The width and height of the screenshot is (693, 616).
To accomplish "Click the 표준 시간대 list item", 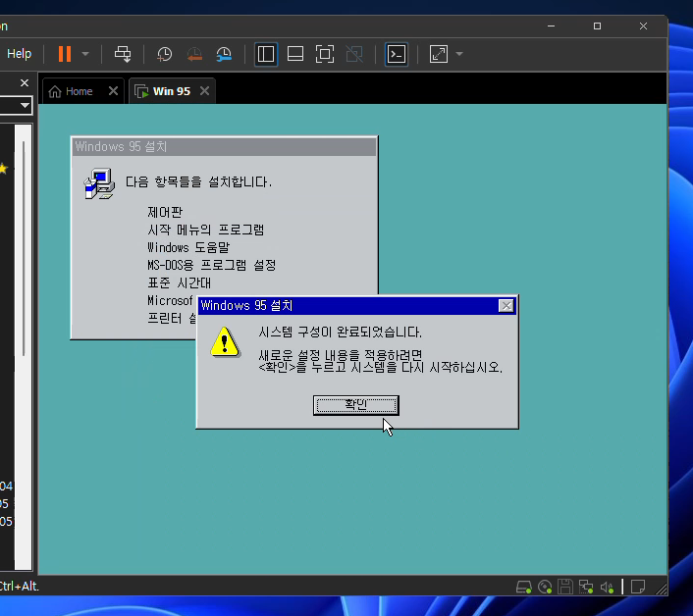I will 179,283.
